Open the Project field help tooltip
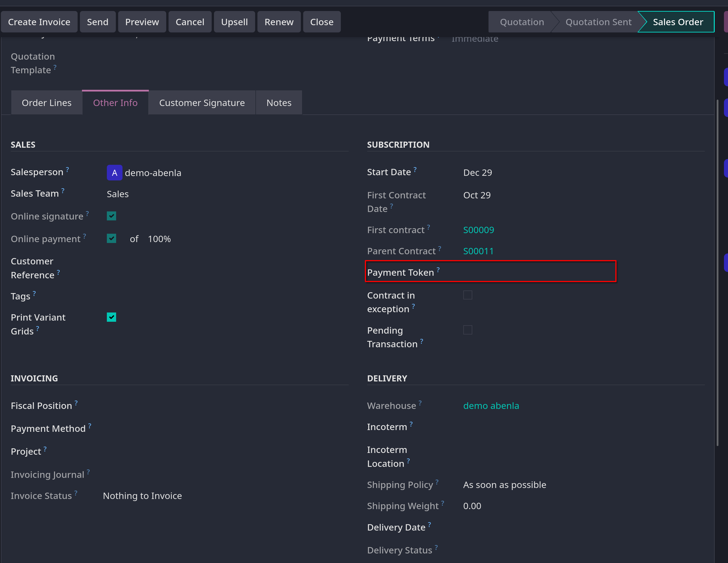 (45, 448)
